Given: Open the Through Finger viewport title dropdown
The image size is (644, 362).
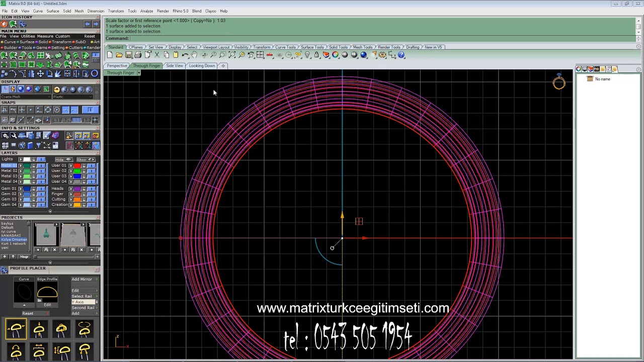Looking at the screenshot, I should click(138, 73).
